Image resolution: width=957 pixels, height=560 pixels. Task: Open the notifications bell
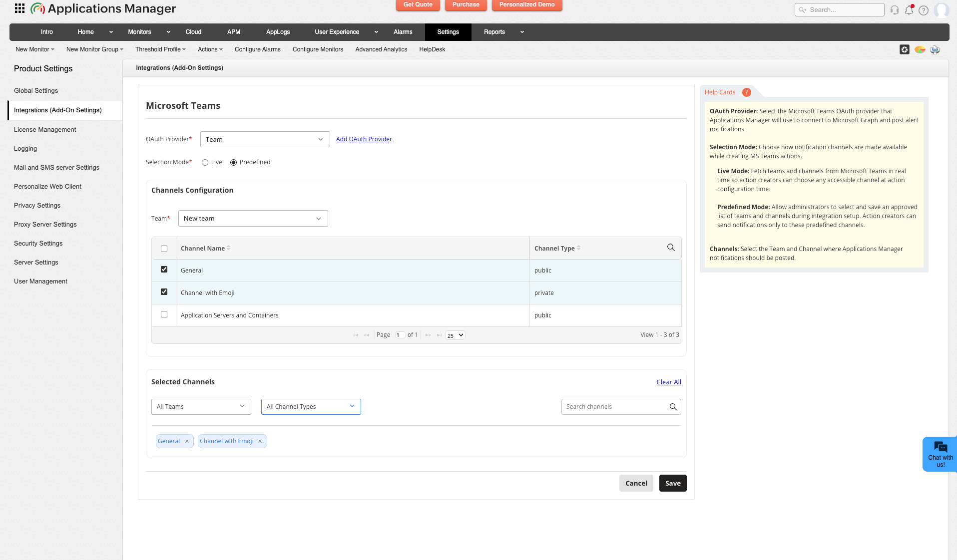[x=909, y=10]
